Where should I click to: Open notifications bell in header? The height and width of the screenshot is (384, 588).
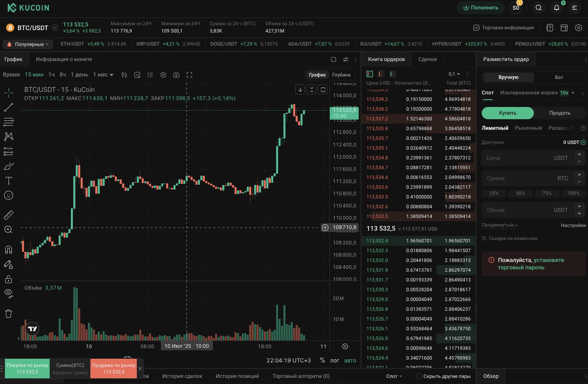click(x=557, y=8)
